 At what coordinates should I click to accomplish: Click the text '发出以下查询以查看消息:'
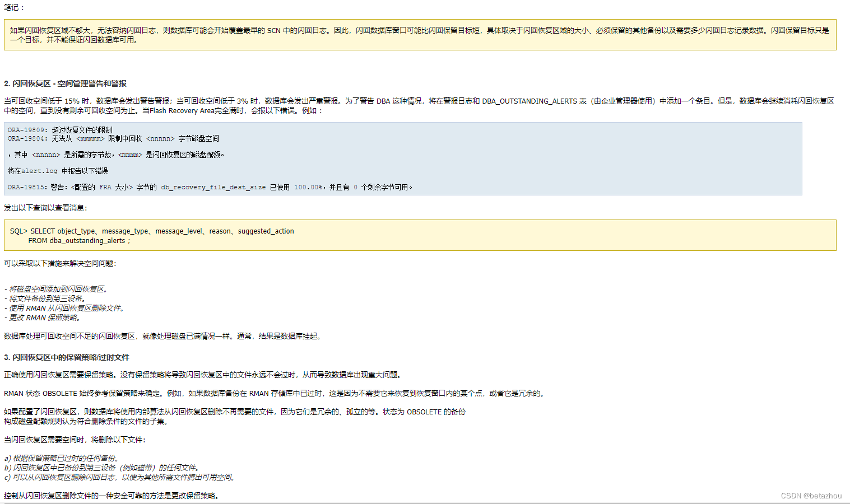click(x=45, y=208)
